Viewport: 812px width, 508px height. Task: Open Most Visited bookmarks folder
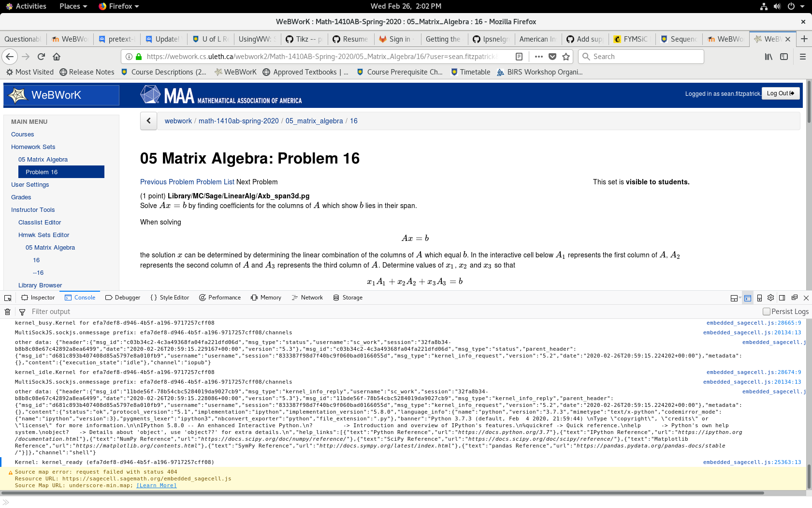(30, 72)
